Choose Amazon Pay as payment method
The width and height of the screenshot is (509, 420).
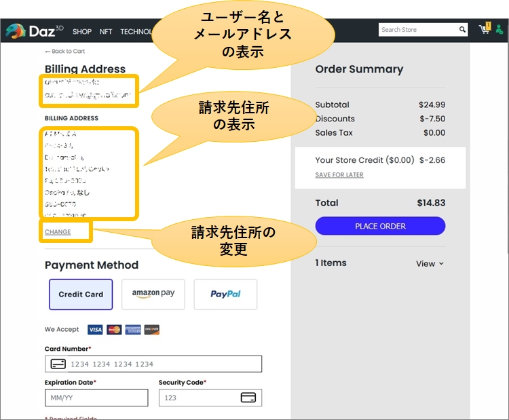point(153,294)
